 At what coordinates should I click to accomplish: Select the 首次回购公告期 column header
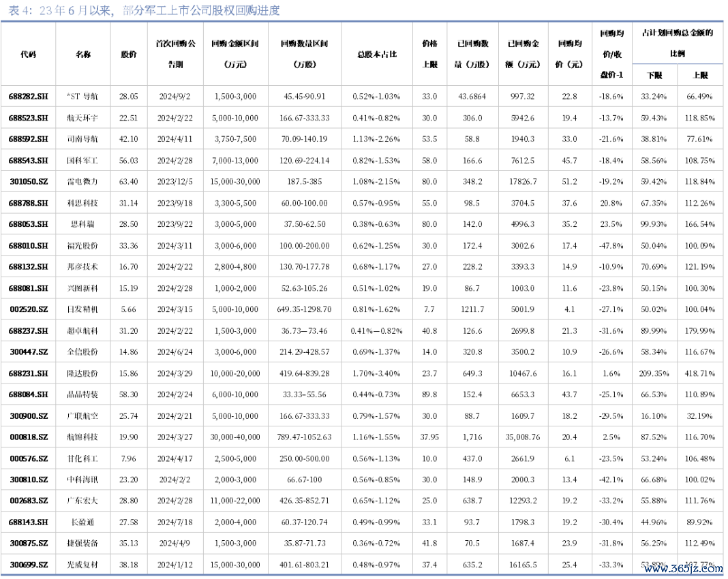[x=175, y=54]
